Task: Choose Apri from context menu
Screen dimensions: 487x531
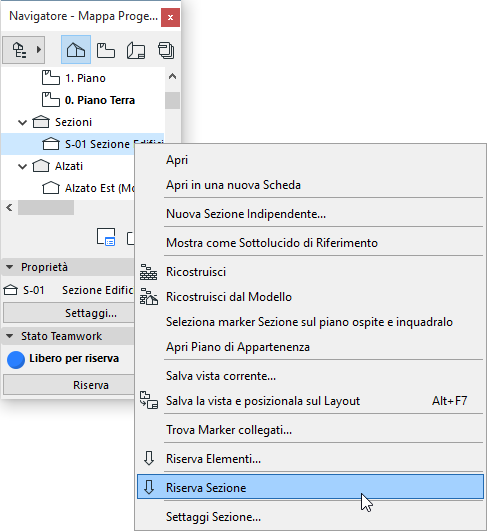Action: tap(310, 160)
